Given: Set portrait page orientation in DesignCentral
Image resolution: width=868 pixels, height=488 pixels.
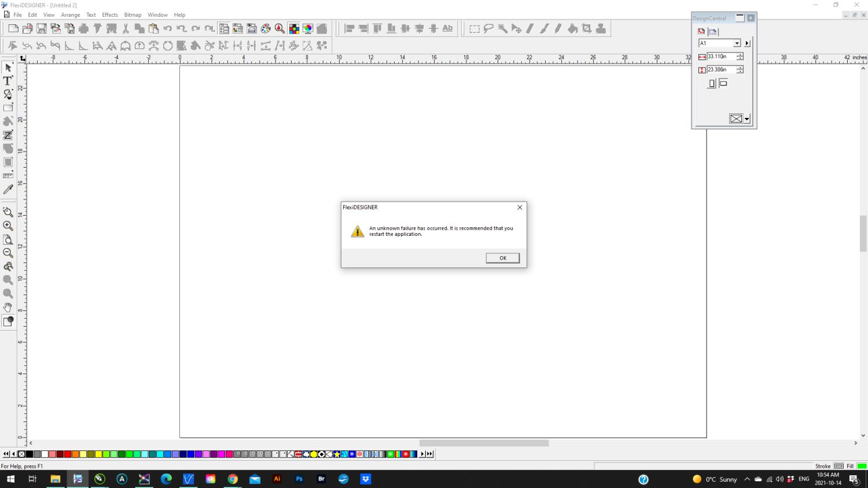Looking at the screenshot, I should (x=712, y=84).
